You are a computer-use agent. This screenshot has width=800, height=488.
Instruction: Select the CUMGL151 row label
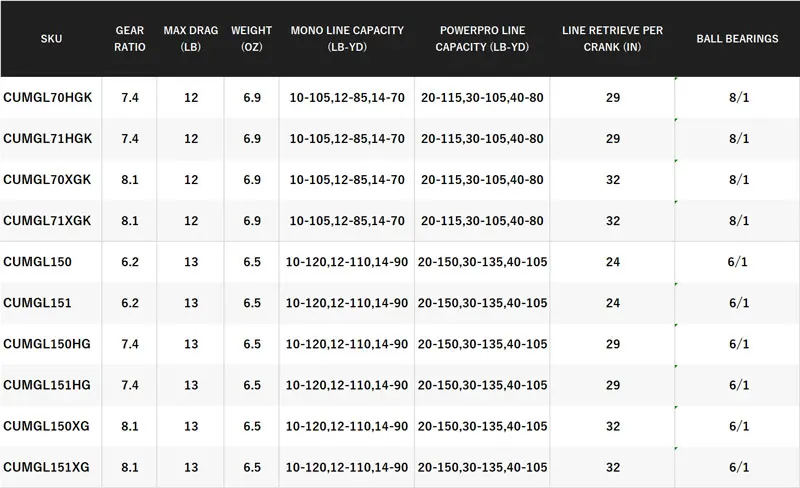37,303
